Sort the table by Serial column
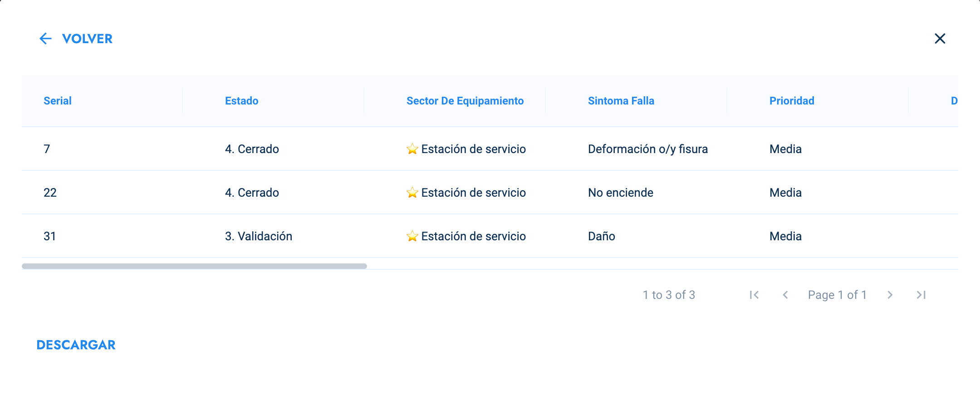This screenshot has height=397, width=980. point(57,101)
